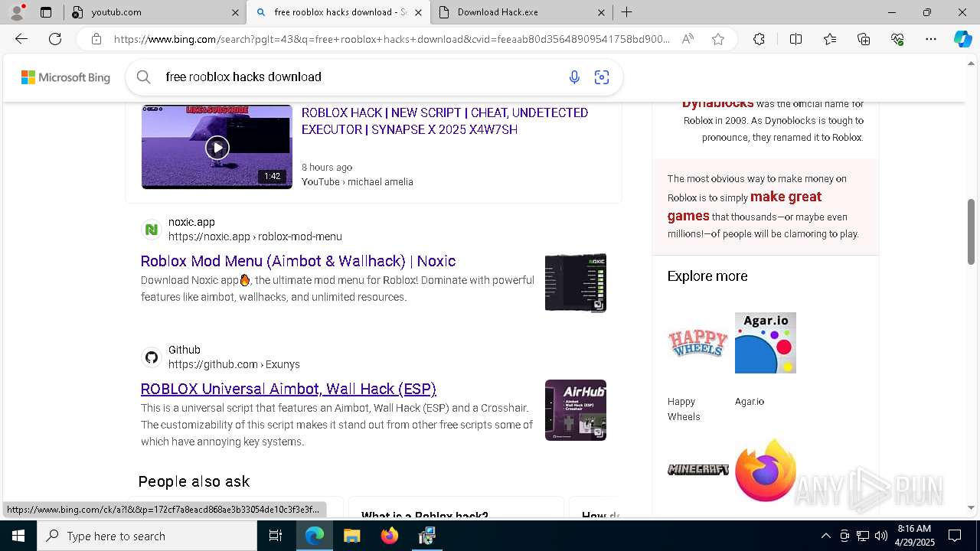This screenshot has height=551, width=980.
Task: Go back using the back arrow
Action: click(21, 39)
